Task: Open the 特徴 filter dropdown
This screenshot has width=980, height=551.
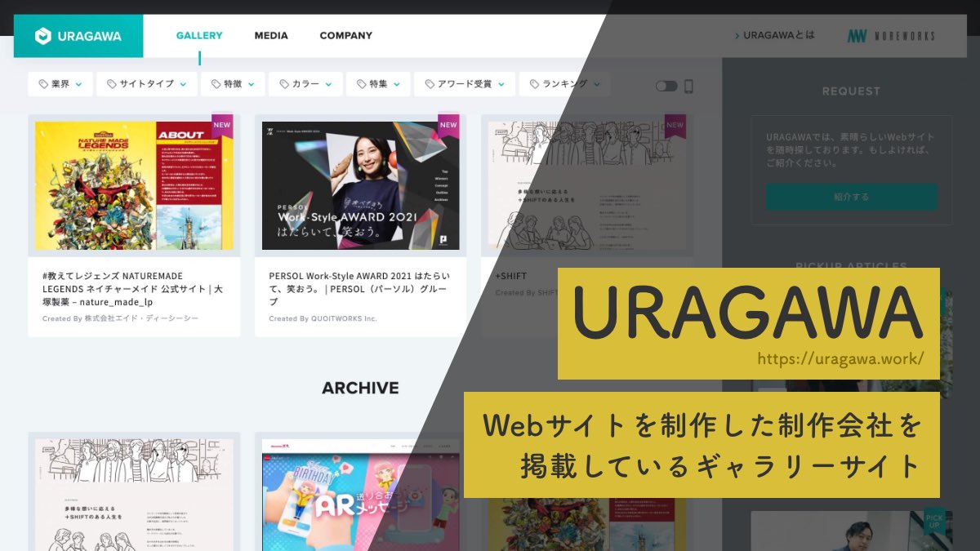Action: tap(232, 84)
